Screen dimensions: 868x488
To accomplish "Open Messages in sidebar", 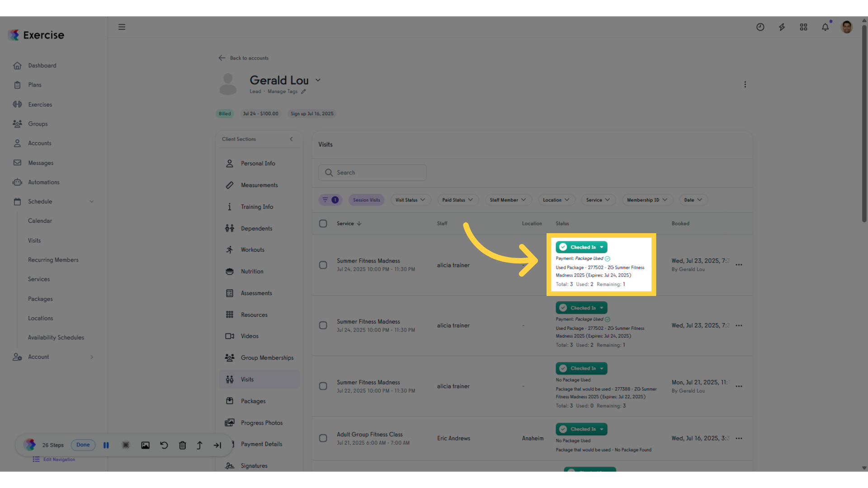I will (41, 163).
